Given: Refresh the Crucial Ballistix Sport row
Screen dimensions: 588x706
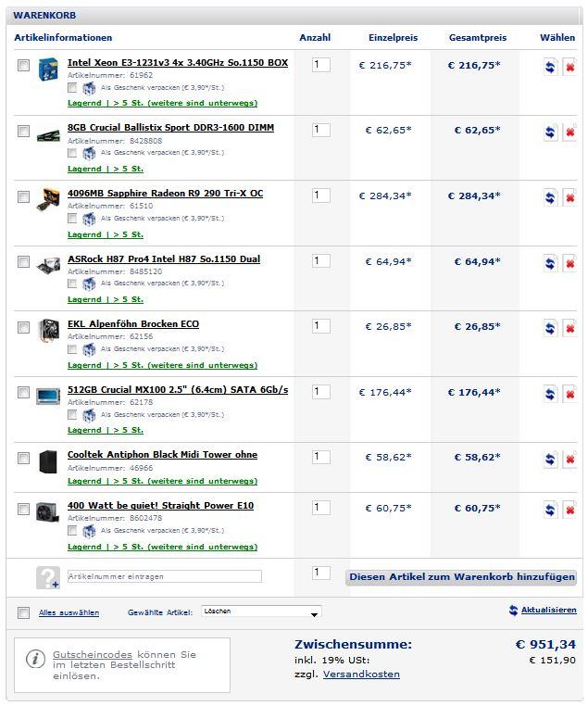Looking at the screenshot, I should click(x=550, y=132).
